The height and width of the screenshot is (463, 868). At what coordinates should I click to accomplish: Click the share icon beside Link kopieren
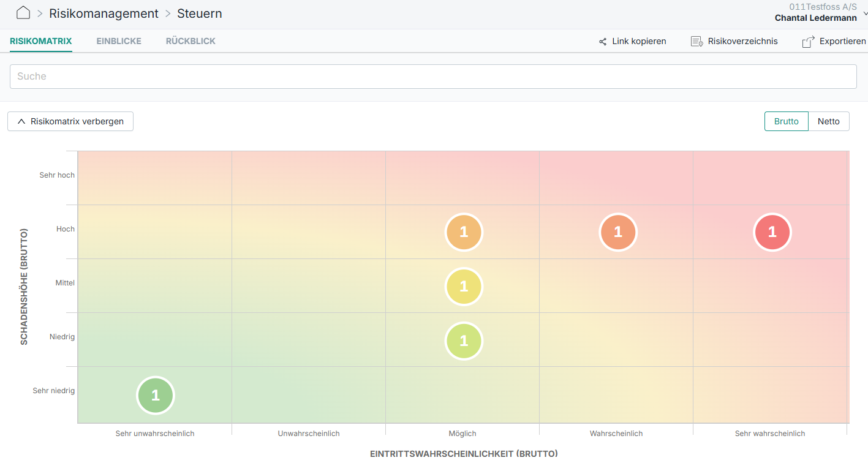click(x=603, y=42)
